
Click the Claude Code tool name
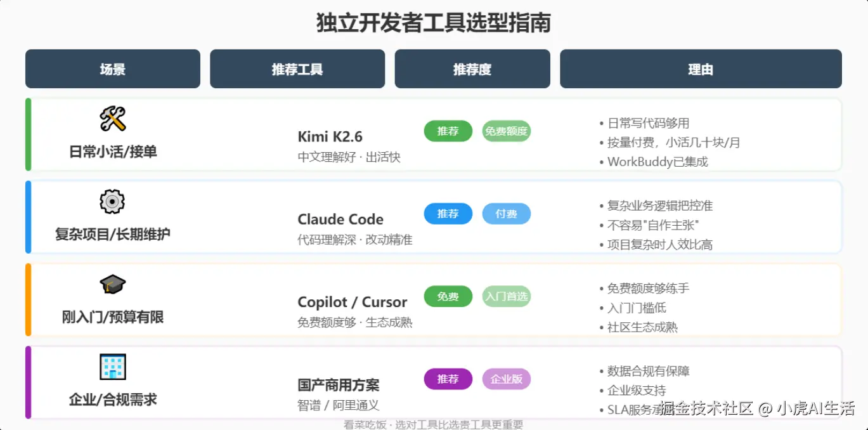340,219
